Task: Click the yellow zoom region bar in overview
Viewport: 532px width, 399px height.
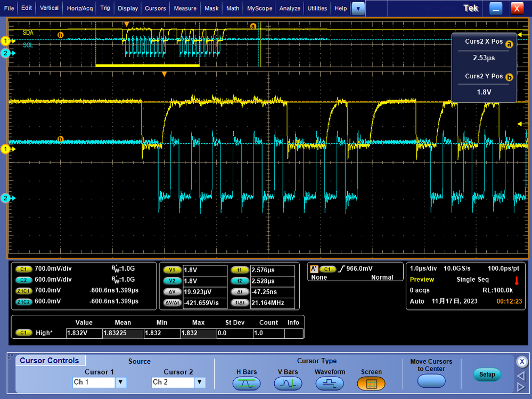Action: tap(148, 66)
